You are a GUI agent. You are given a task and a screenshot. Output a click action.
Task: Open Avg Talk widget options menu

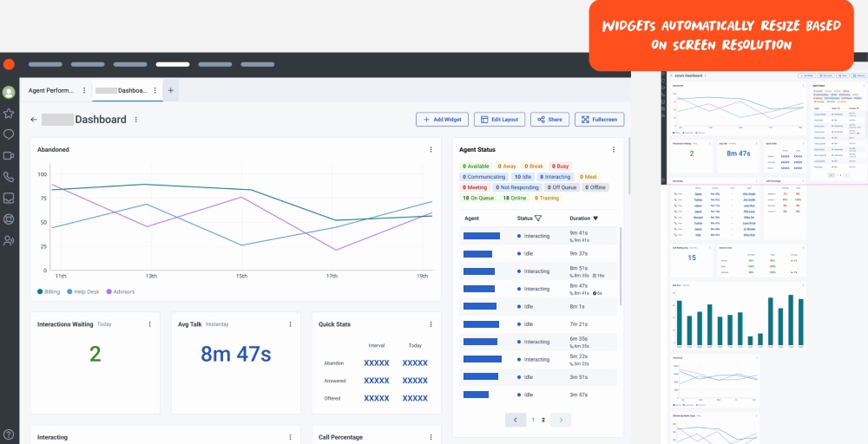[290, 324]
